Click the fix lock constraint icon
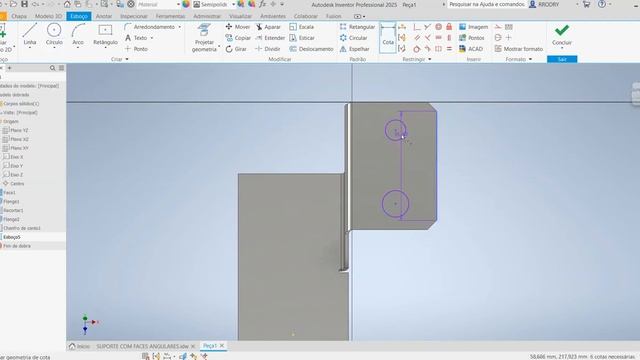The height and width of the screenshot is (360, 640). [449, 27]
